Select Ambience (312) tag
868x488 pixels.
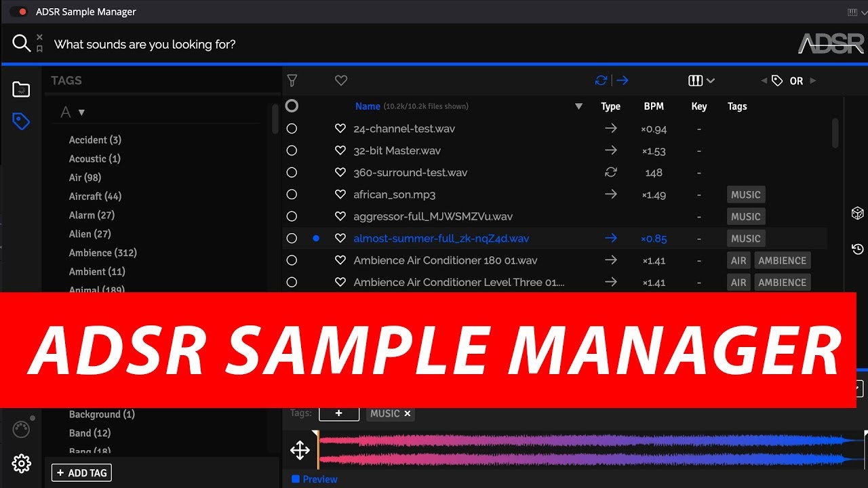103,253
